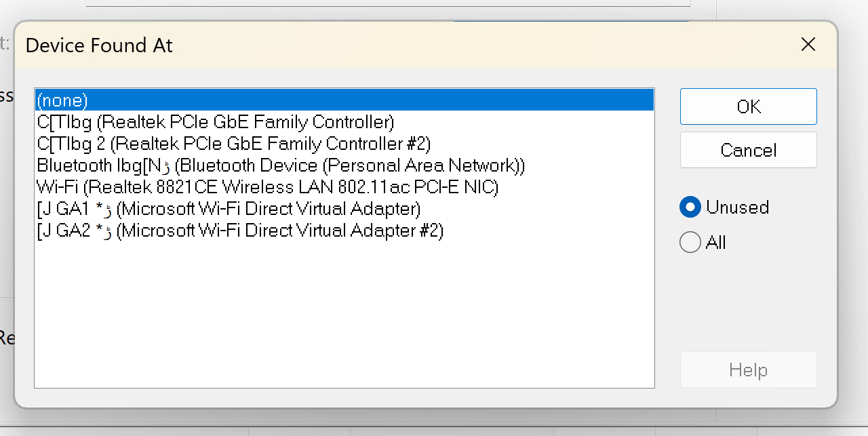
Task: Close the Device Found At dialog
Action: pyautogui.click(x=808, y=45)
